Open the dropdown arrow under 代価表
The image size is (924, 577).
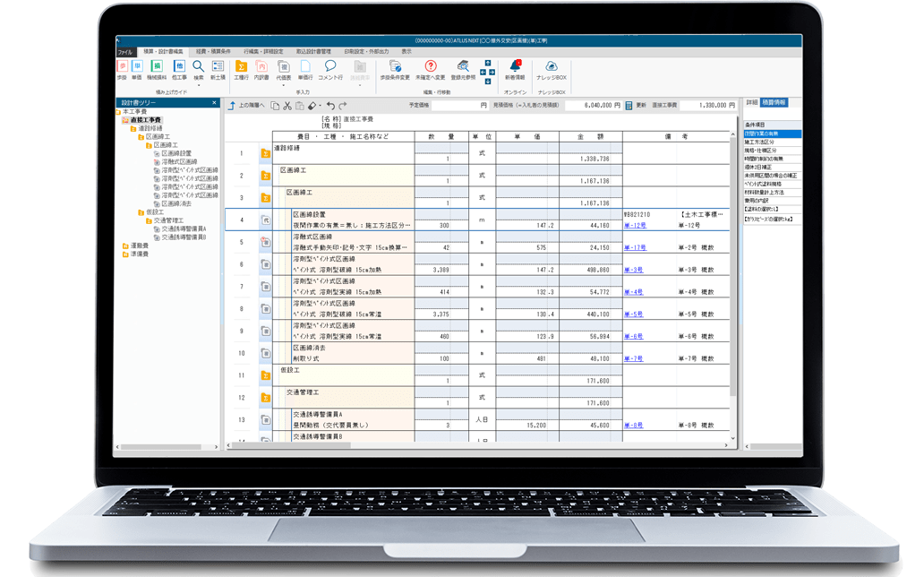(284, 85)
